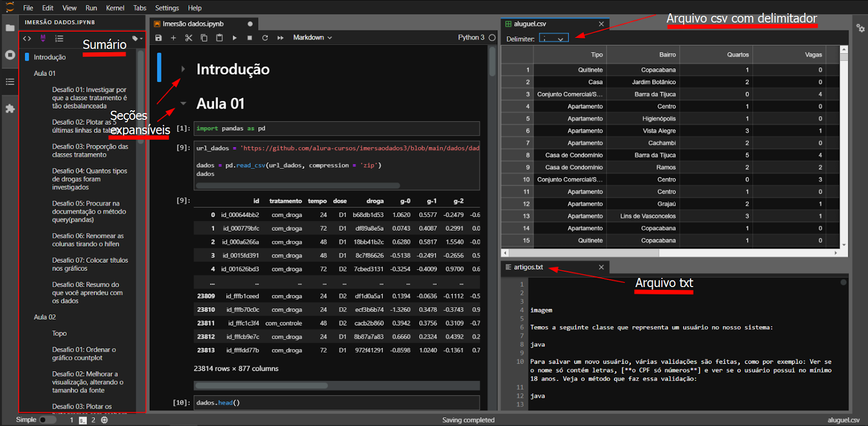Click the Python 3 kernel name

[471, 37]
